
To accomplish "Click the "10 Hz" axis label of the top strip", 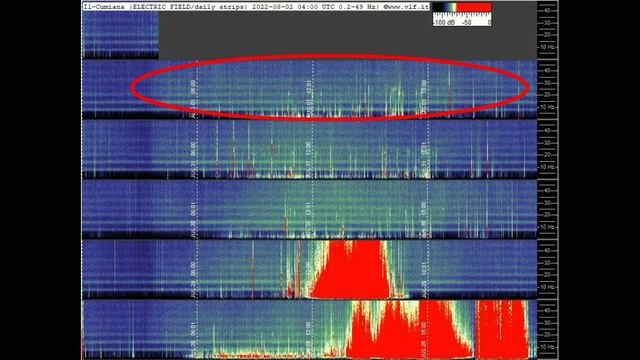I will tap(547, 47).
